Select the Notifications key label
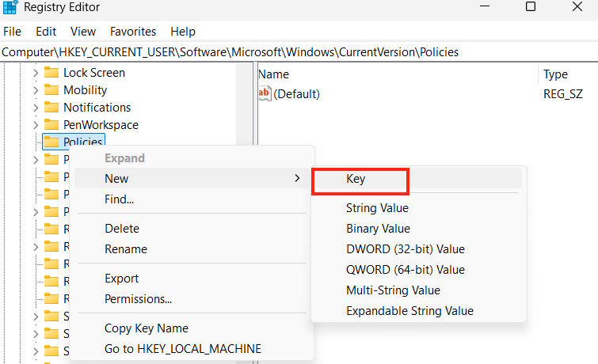 pos(97,108)
